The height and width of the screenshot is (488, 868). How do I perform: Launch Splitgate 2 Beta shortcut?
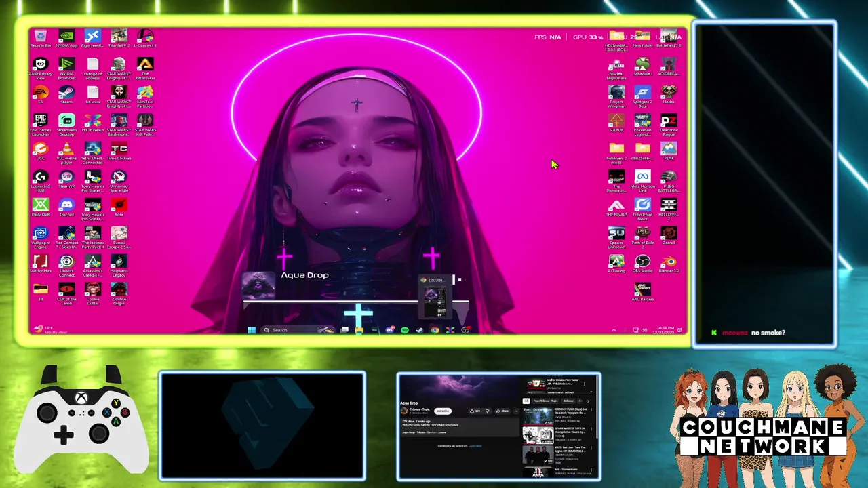pyautogui.click(x=642, y=96)
